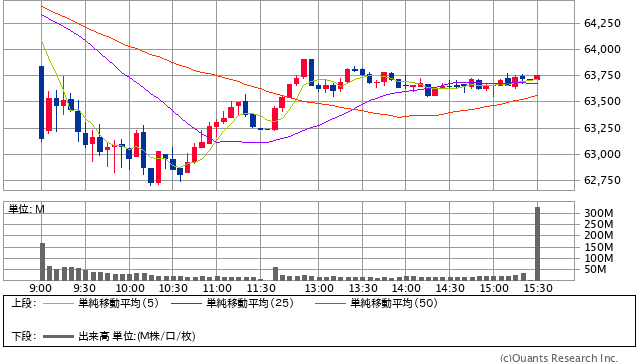Click the 63,500 price axis label
Screen dimensions: 638x362
pos(602,101)
